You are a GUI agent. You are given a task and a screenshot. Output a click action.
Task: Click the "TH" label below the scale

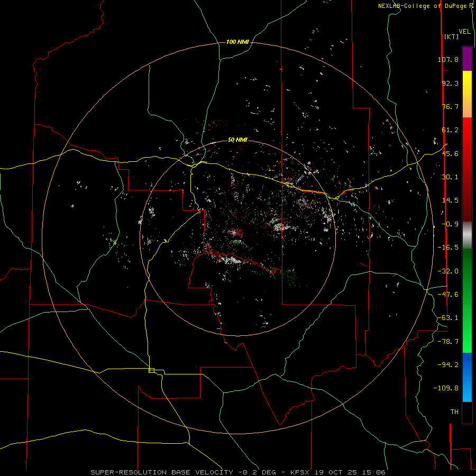click(454, 412)
